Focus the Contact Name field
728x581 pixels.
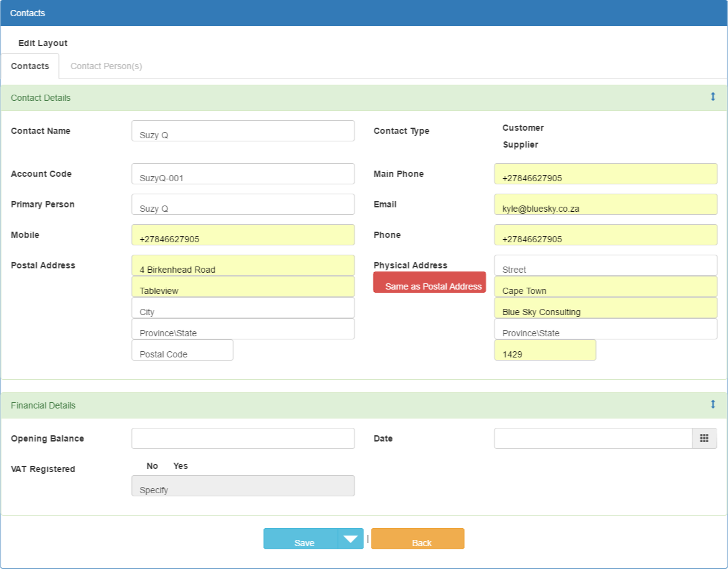click(243, 131)
